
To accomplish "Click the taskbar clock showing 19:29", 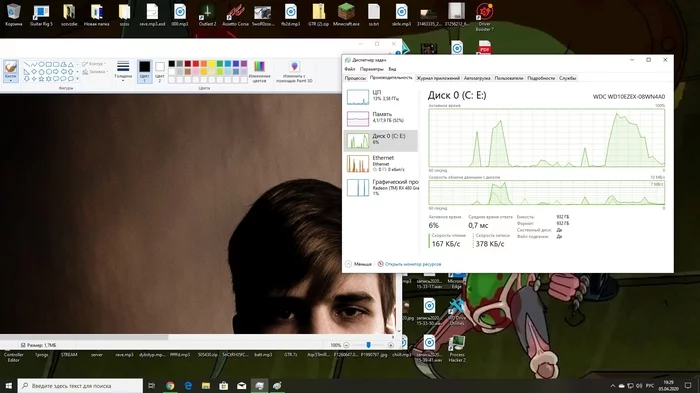I will [668, 385].
